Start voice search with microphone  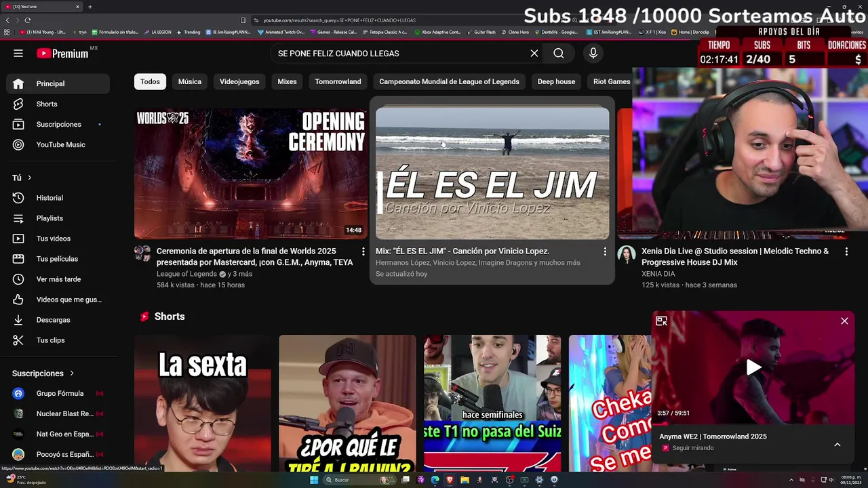[x=593, y=54]
